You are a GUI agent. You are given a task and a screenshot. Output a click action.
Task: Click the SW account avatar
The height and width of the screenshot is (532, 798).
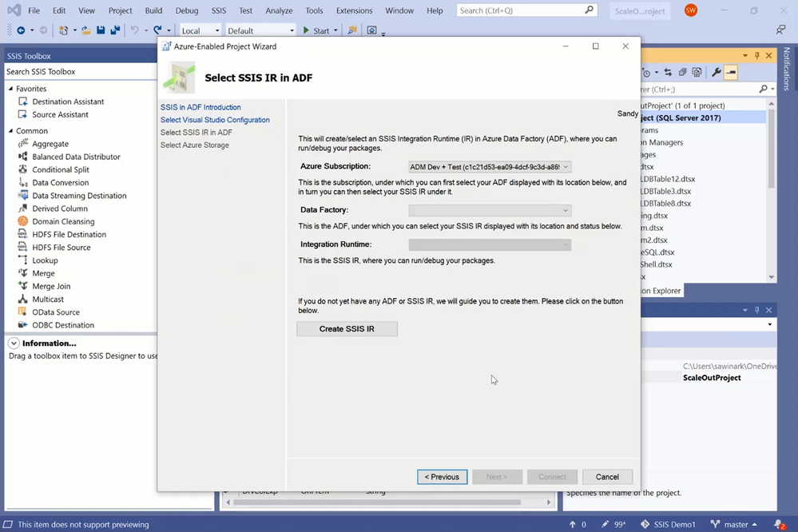click(691, 10)
